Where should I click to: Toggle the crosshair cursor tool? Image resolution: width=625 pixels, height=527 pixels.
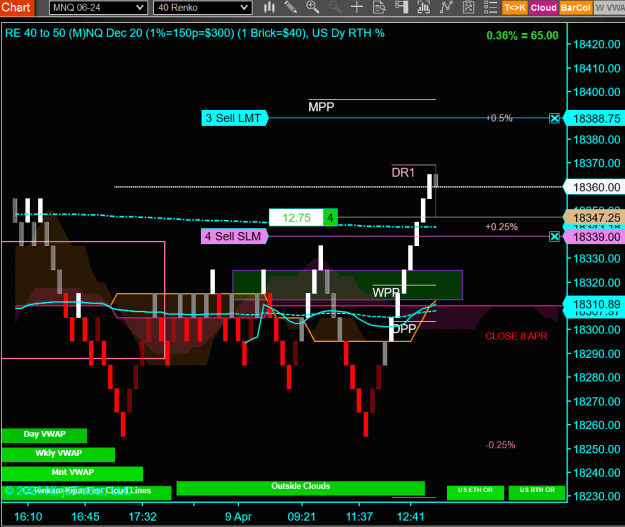coord(357,7)
